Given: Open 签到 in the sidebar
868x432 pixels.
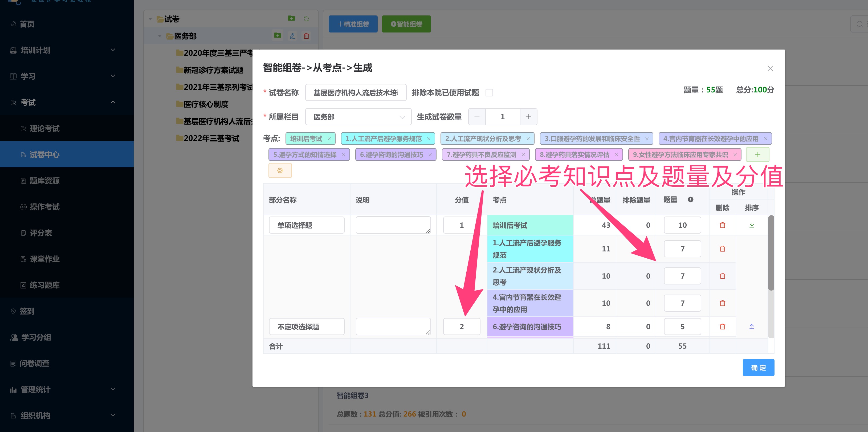Looking at the screenshot, I should [67, 311].
